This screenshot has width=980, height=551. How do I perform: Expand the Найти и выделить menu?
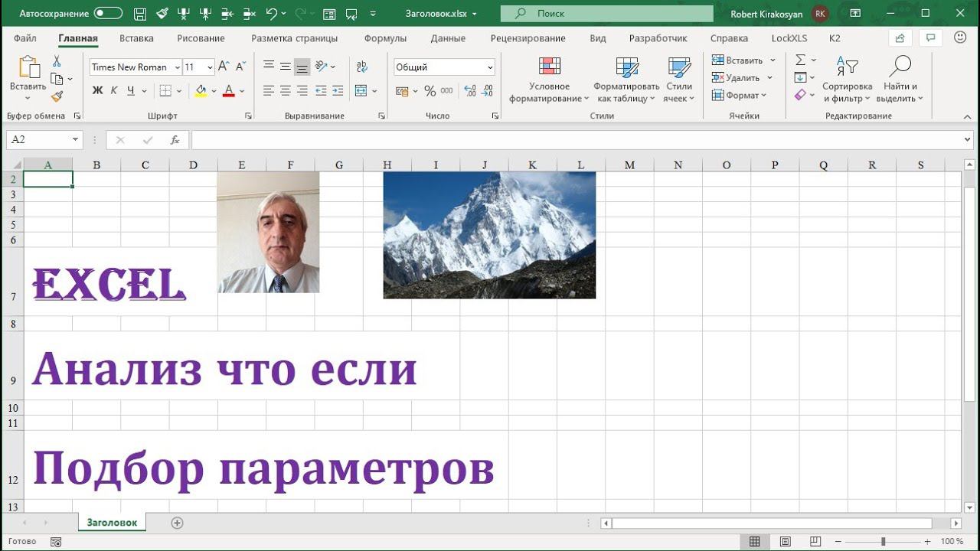[900, 80]
